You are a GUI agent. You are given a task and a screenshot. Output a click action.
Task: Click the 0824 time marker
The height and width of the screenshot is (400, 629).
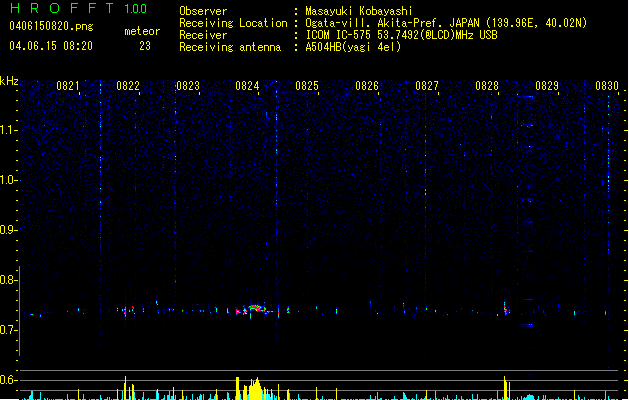(x=247, y=86)
